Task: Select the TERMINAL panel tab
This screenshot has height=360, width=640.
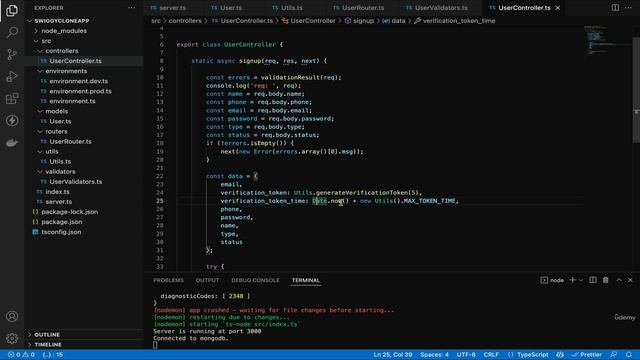Action: click(x=306, y=280)
